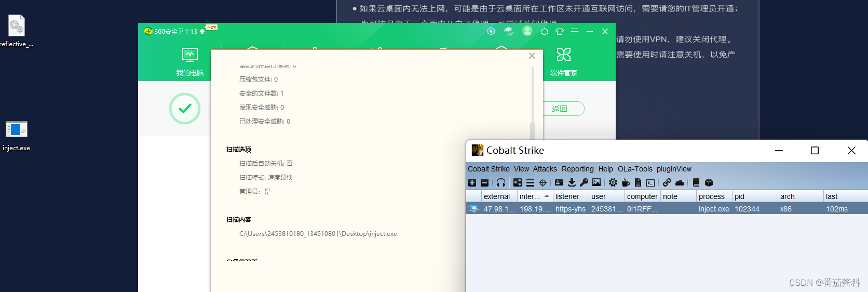This screenshot has width=868, height=292.
Task: Open the Cobalt Strike menu
Action: point(489,169)
